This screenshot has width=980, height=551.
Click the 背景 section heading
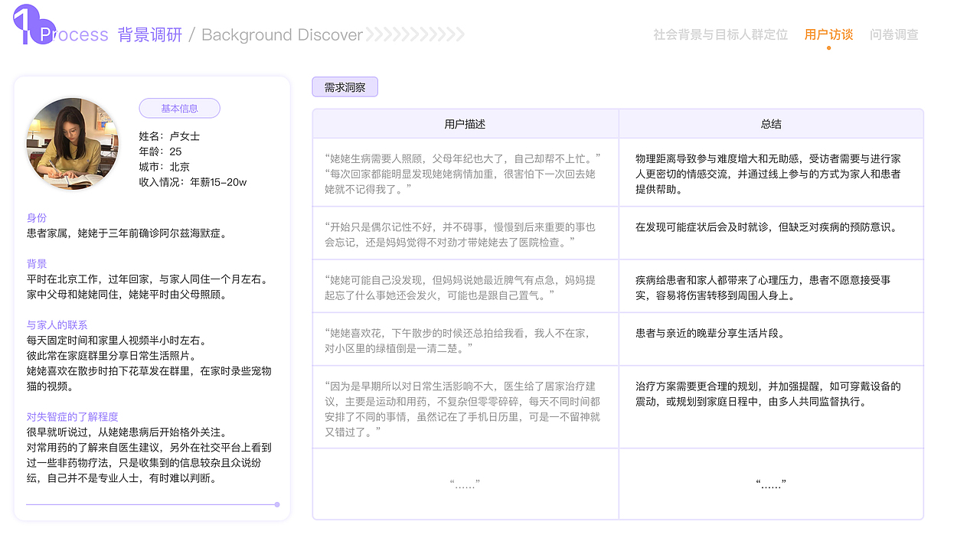(36, 263)
